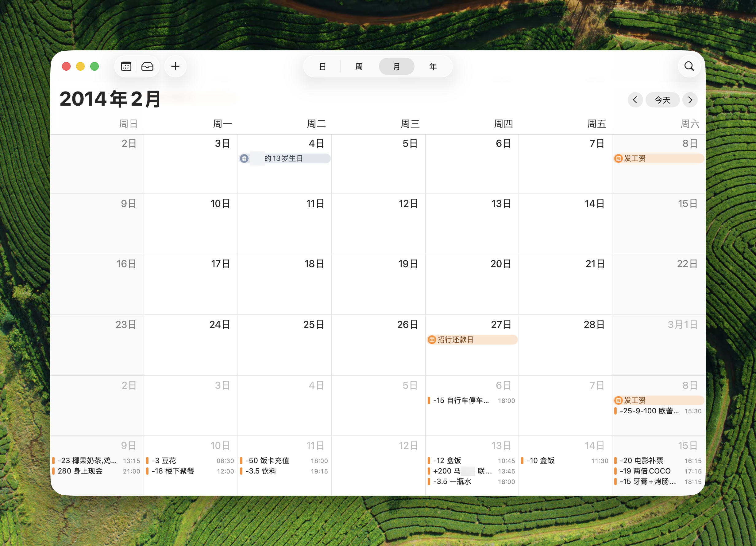Open -20 电影补票 event on the 15th
Image resolution: width=756 pixels, height=546 pixels.
(x=642, y=461)
